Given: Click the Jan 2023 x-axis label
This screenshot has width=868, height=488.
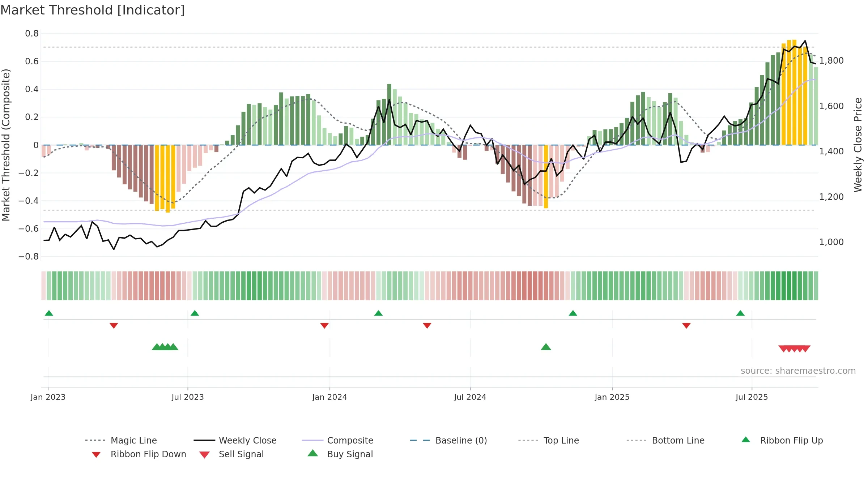Looking at the screenshot, I should click(x=48, y=397).
